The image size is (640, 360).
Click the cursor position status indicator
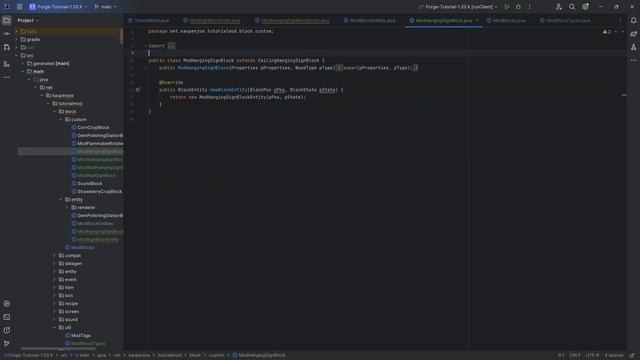[x=561, y=356]
